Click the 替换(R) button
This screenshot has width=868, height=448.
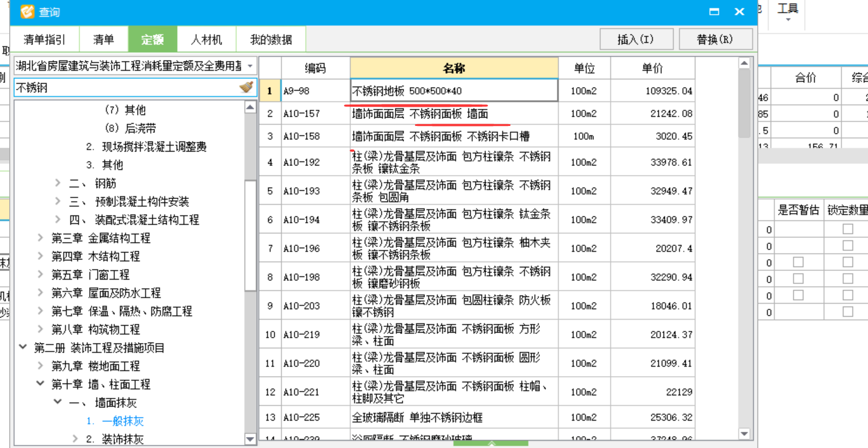[715, 39]
